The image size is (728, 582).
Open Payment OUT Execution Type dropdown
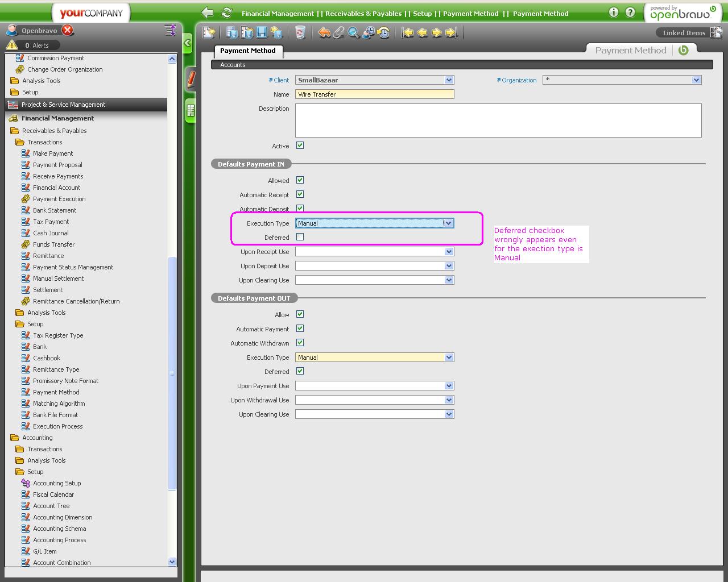click(449, 357)
